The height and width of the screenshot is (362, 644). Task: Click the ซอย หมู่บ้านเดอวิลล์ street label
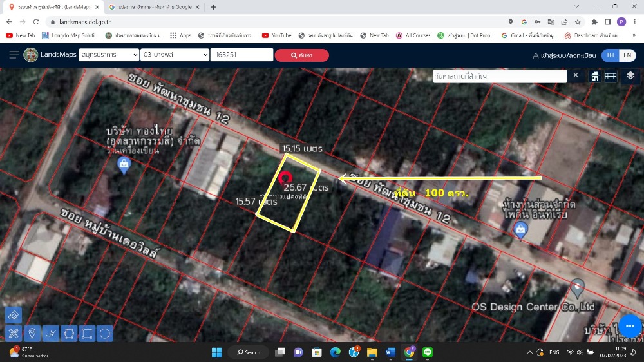coord(109,233)
